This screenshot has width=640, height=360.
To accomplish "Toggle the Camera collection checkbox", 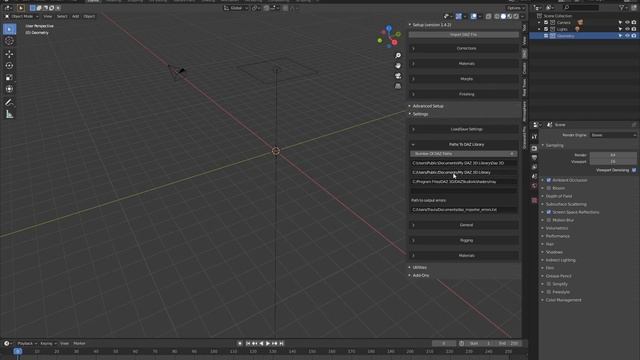I will coord(546,22).
